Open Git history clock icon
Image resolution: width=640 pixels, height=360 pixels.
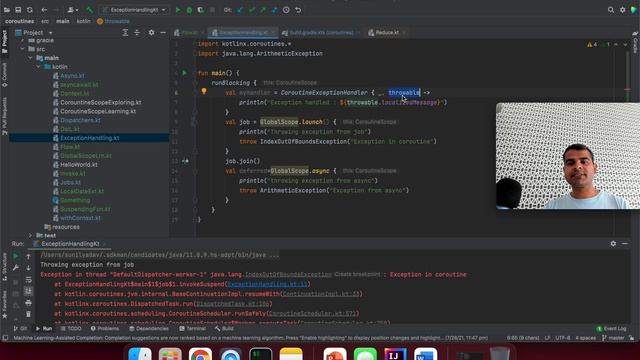[x=286, y=10]
